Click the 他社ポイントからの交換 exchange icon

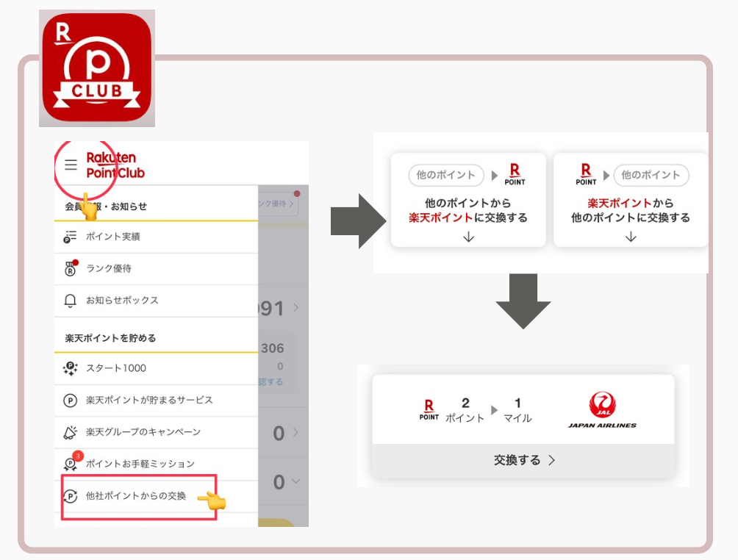70,496
